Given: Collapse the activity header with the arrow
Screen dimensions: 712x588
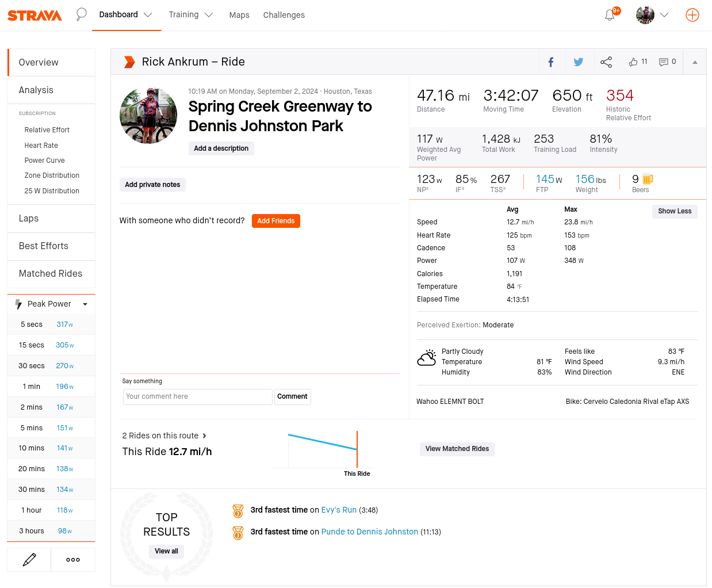Looking at the screenshot, I should pyautogui.click(x=695, y=62).
